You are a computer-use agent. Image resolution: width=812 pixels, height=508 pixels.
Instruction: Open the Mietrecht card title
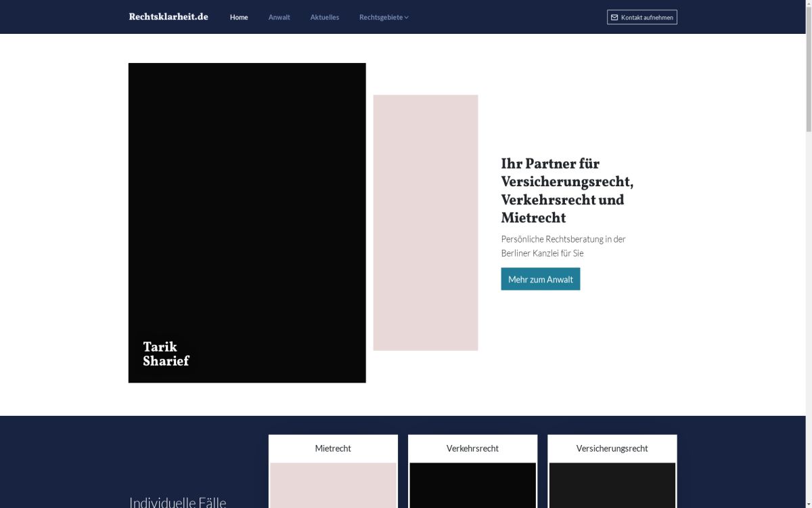tap(333, 448)
